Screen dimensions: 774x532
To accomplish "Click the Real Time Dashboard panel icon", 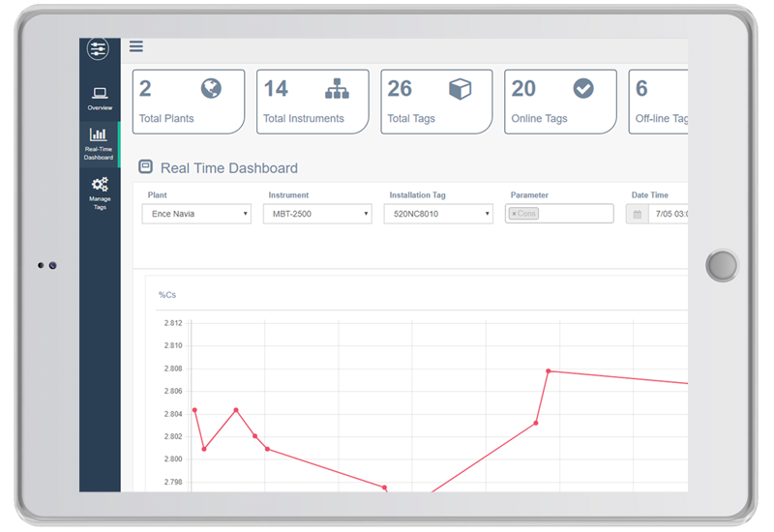I will click(145, 166).
